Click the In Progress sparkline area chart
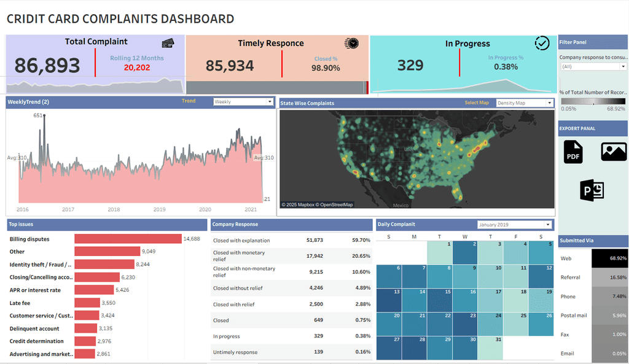Image resolution: width=629 pixels, height=364 pixels. click(463, 86)
